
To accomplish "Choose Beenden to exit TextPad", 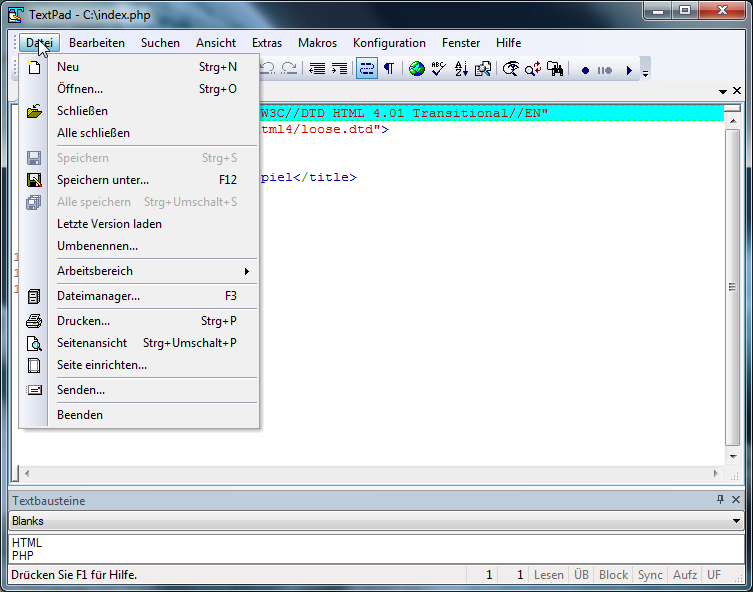I will [139, 415].
